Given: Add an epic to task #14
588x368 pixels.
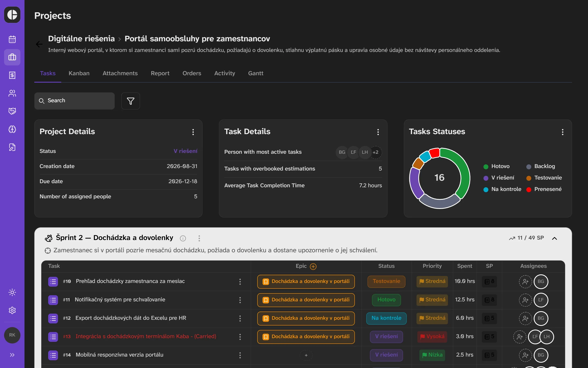Looking at the screenshot, I should (x=306, y=355).
